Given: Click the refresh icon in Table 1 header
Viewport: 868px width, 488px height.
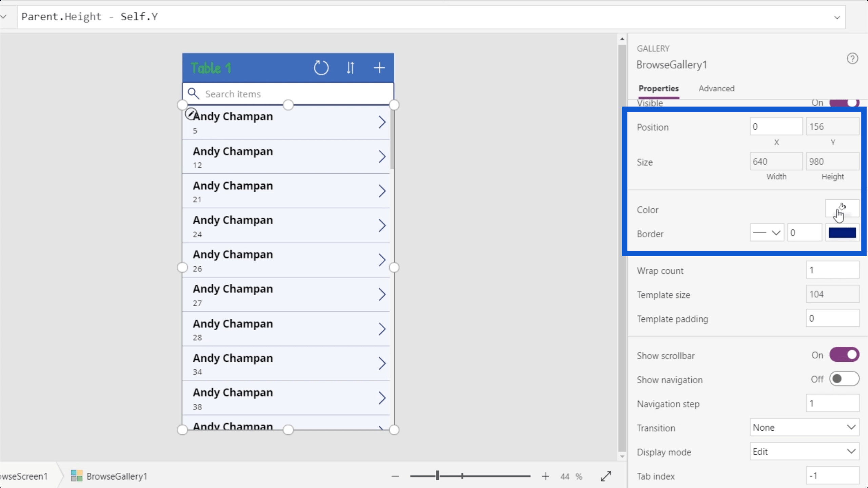Looking at the screenshot, I should point(321,68).
